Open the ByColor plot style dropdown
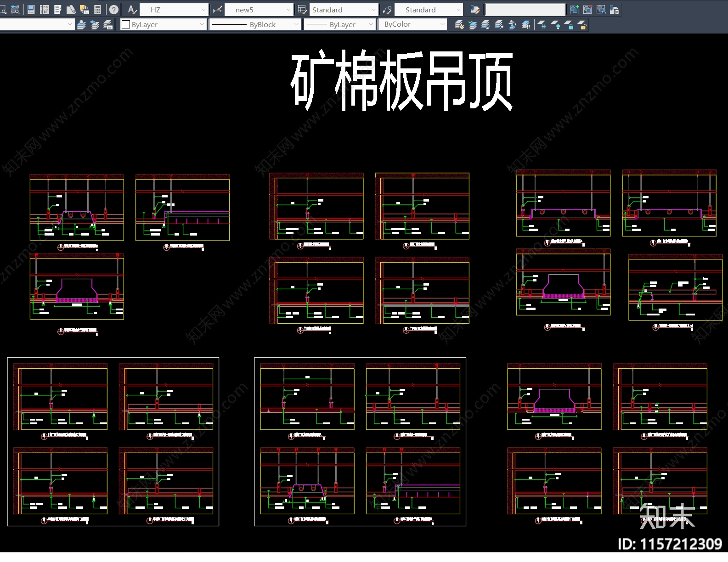The width and height of the screenshot is (728, 562). (x=442, y=24)
